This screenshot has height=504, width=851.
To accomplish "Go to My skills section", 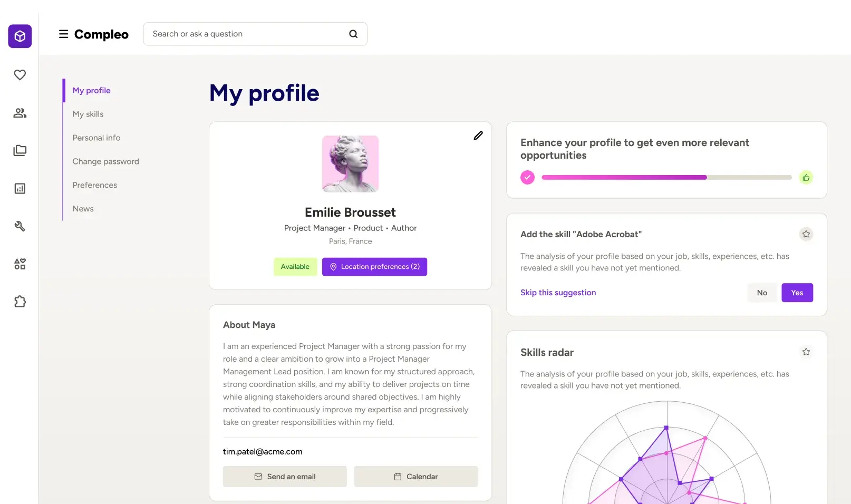I will point(88,114).
